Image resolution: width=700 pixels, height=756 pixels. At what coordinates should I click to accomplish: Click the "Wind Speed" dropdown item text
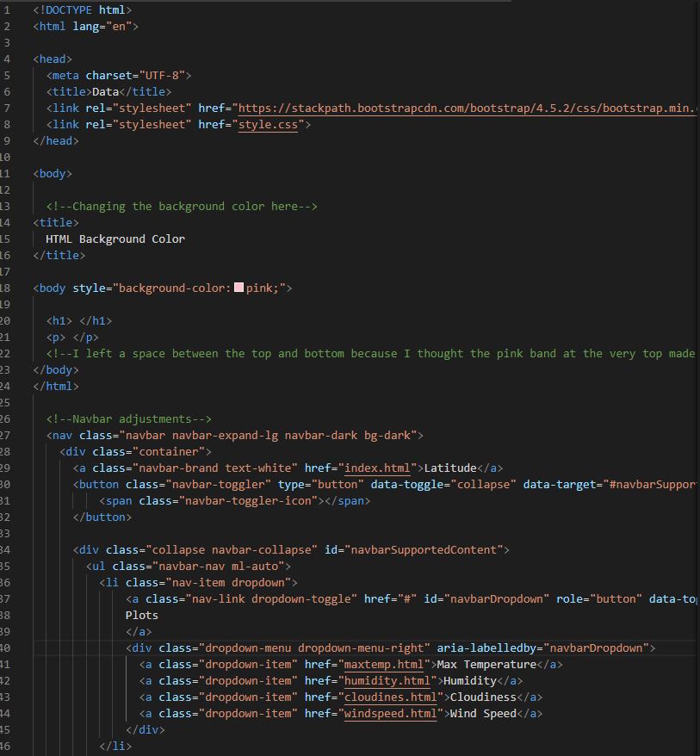(483, 714)
